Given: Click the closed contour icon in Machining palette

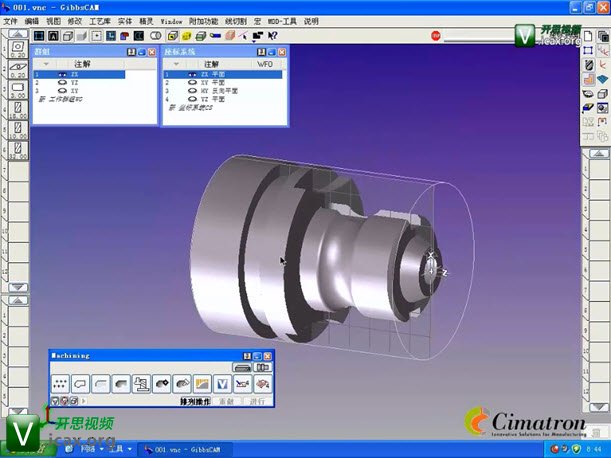Looking at the screenshot, I should [x=80, y=384].
